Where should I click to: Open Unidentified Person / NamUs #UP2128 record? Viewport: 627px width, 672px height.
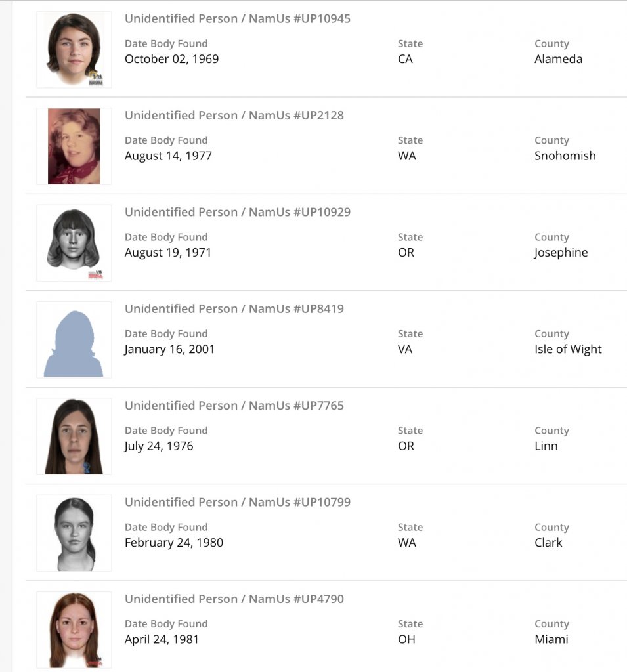tap(234, 115)
